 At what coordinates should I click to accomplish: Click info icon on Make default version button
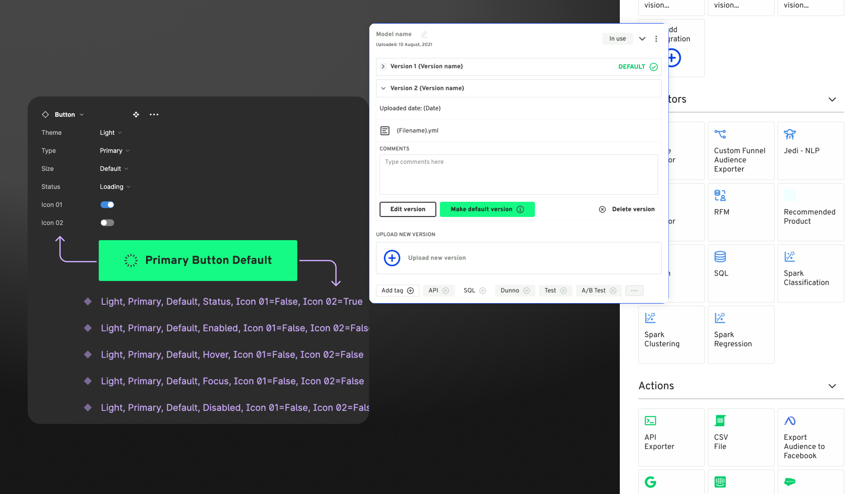(520, 209)
